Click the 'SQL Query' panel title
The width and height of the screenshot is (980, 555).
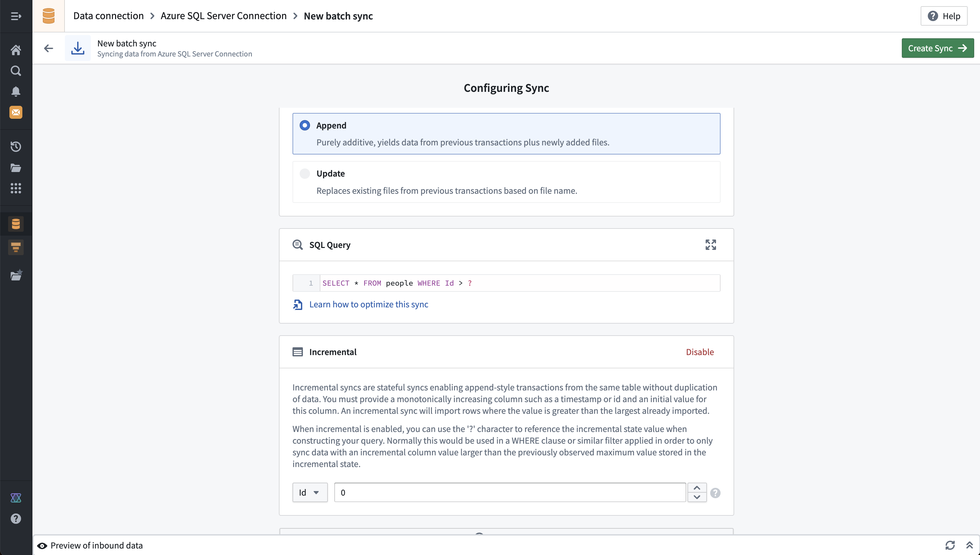(330, 245)
